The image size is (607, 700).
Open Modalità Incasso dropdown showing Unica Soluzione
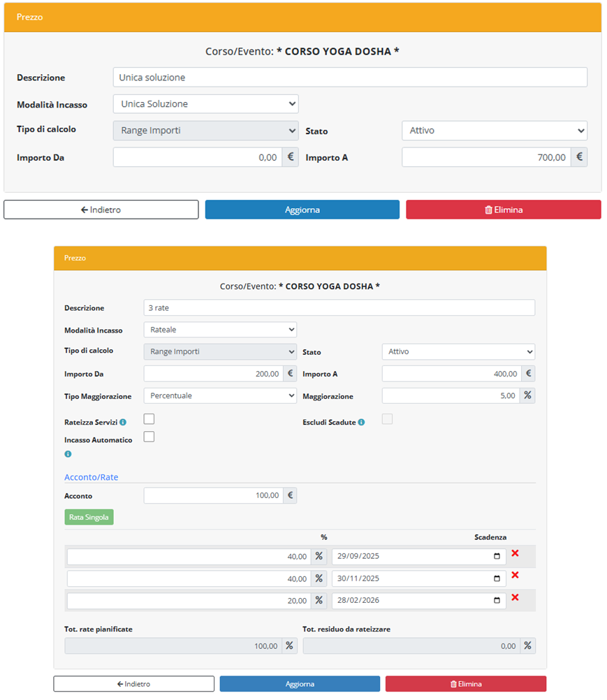click(x=205, y=104)
